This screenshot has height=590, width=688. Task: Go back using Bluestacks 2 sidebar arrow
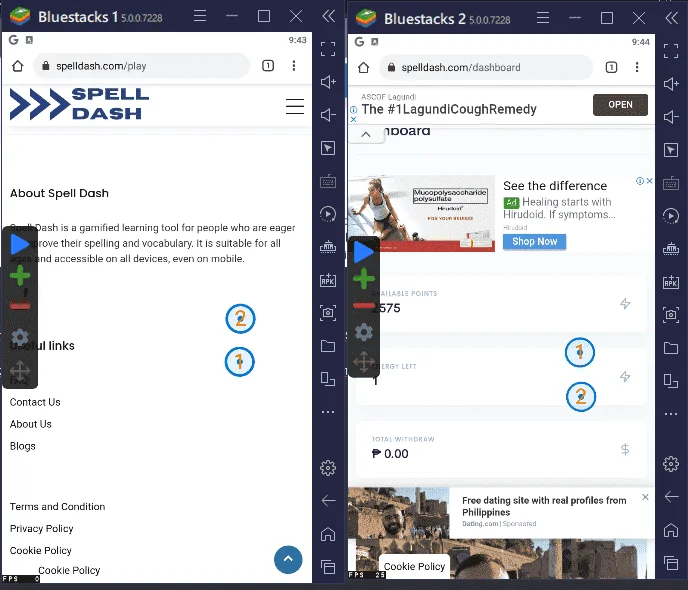coord(671,497)
